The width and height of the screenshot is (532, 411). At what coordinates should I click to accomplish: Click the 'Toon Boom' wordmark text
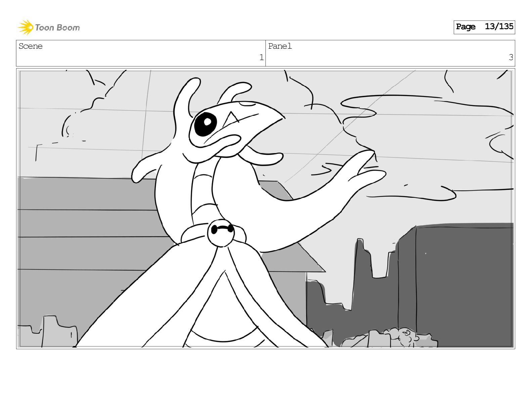tap(57, 28)
